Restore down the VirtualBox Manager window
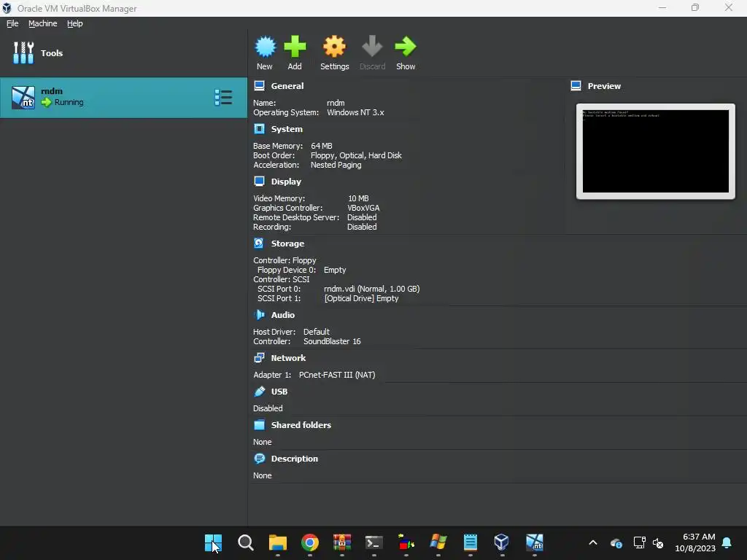The image size is (747, 560). (695, 7)
